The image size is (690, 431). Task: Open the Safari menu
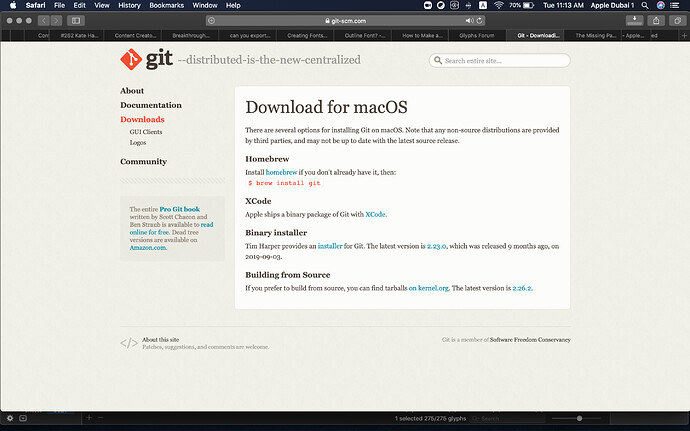tap(35, 5)
